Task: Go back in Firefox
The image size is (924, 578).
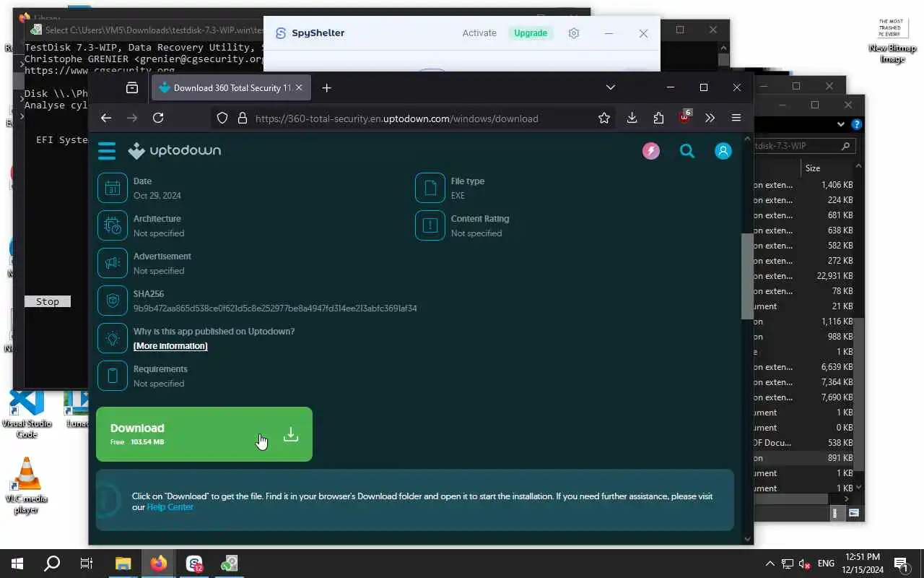Action: pyautogui.click(x=106, y=118)
